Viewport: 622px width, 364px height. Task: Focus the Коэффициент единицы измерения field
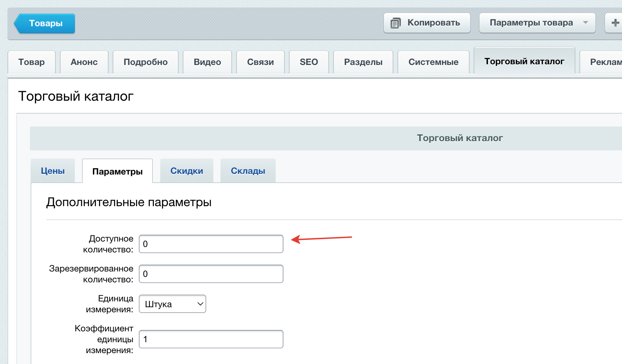coord(211,339)
